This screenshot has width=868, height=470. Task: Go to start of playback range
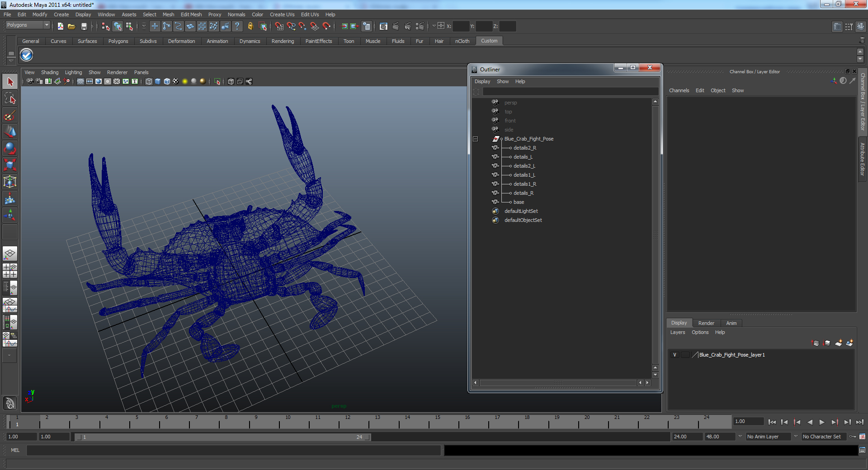click(772, 422)
